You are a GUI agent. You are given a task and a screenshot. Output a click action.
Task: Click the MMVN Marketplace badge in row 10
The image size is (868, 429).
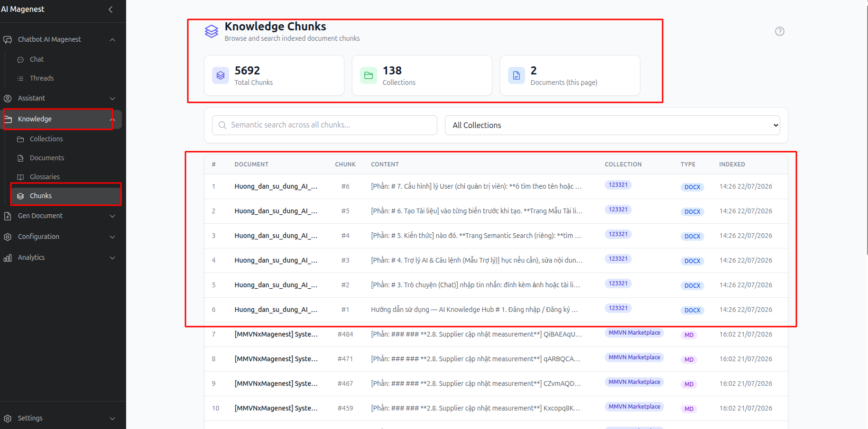634,407
